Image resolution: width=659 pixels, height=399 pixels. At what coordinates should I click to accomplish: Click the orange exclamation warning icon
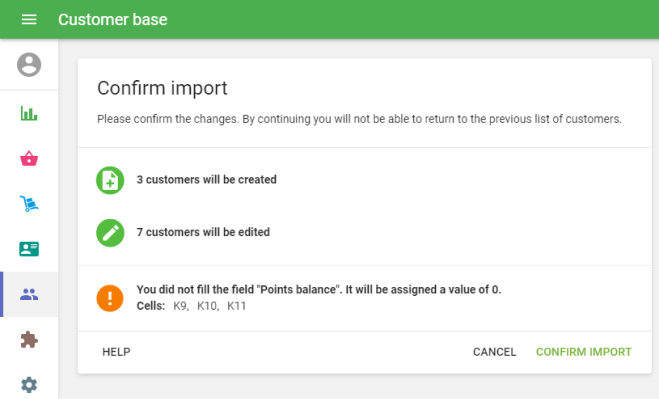point(110,298)
